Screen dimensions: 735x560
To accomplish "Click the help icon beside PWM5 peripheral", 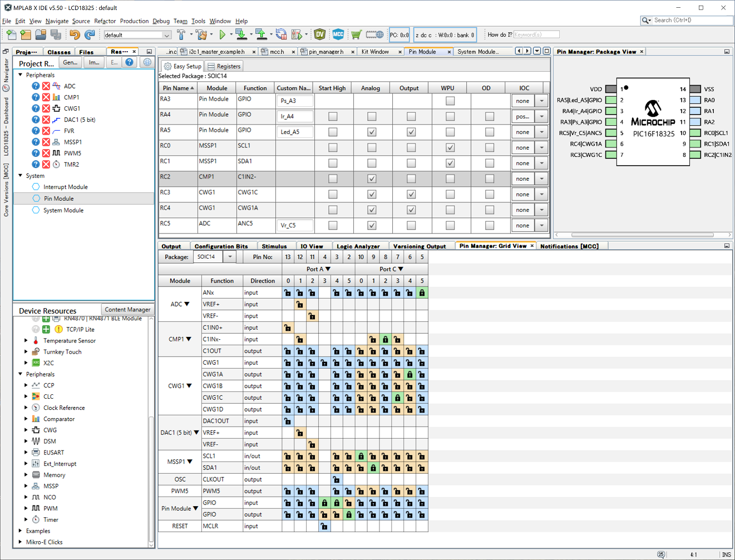I will click(36, 153).
